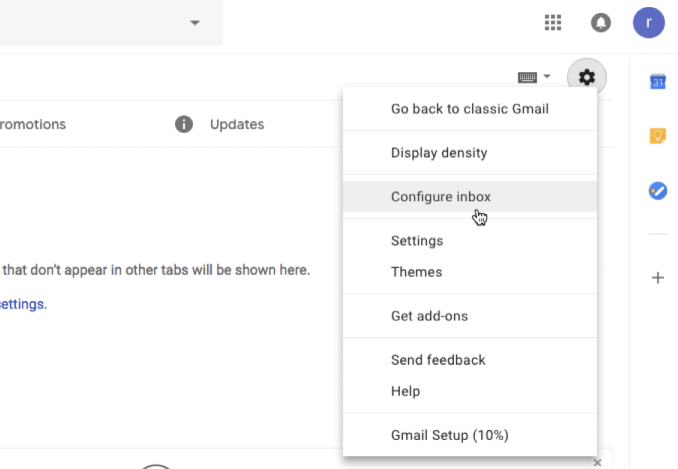Select Send feedback menu entry
Screen dimensions: 678x469
[x=470, y=360]
